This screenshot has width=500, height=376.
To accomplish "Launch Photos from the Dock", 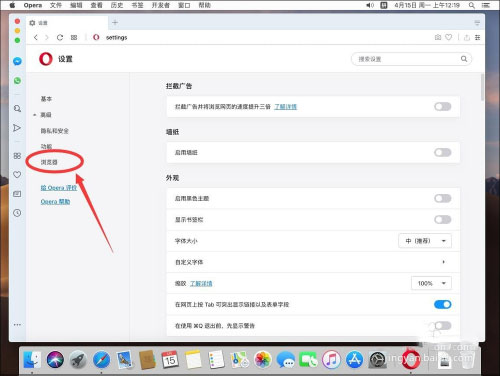I will [x=263, y=360].
